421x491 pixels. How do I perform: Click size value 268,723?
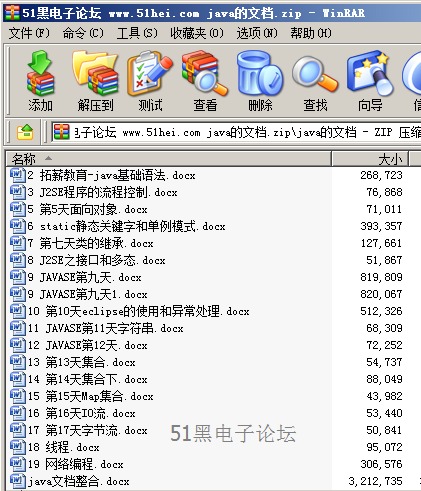381,175
